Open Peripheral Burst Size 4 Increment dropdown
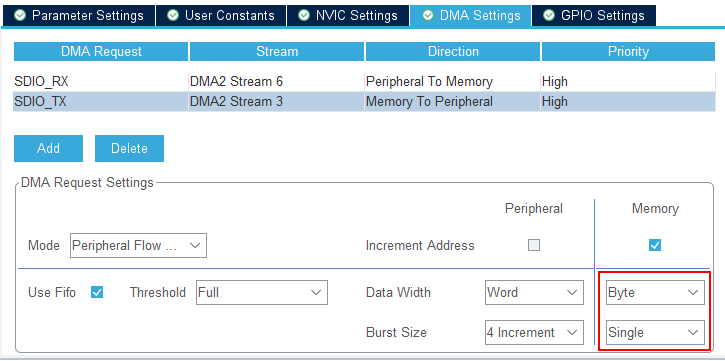This screenshot has width=725, height=361. [x=535, y=332]
